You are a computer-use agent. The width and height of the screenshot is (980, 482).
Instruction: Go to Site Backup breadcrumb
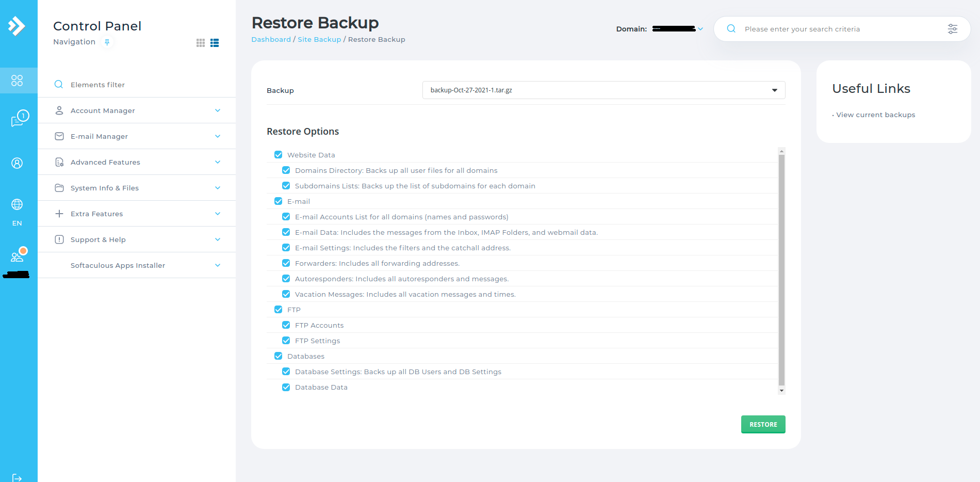coord(319,39)
